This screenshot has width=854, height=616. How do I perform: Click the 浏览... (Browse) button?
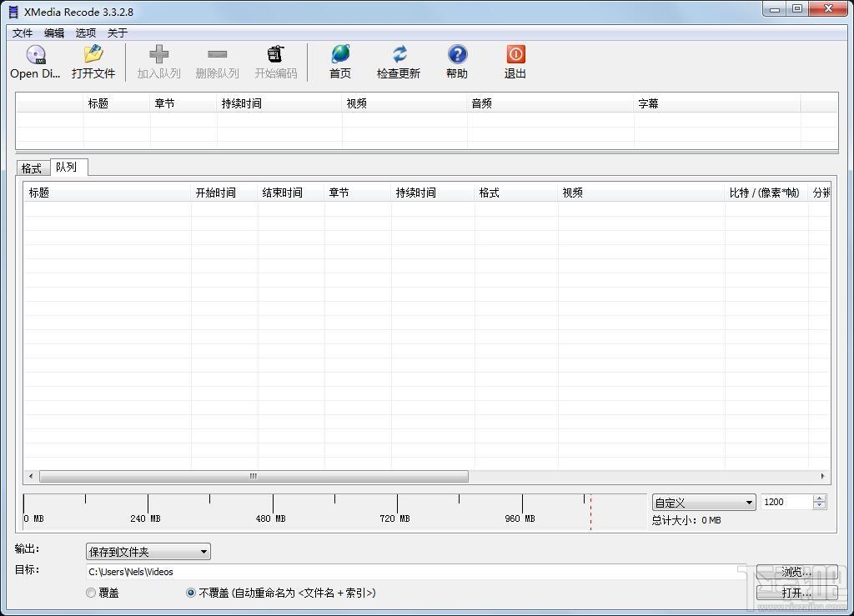tap(796, 571)
